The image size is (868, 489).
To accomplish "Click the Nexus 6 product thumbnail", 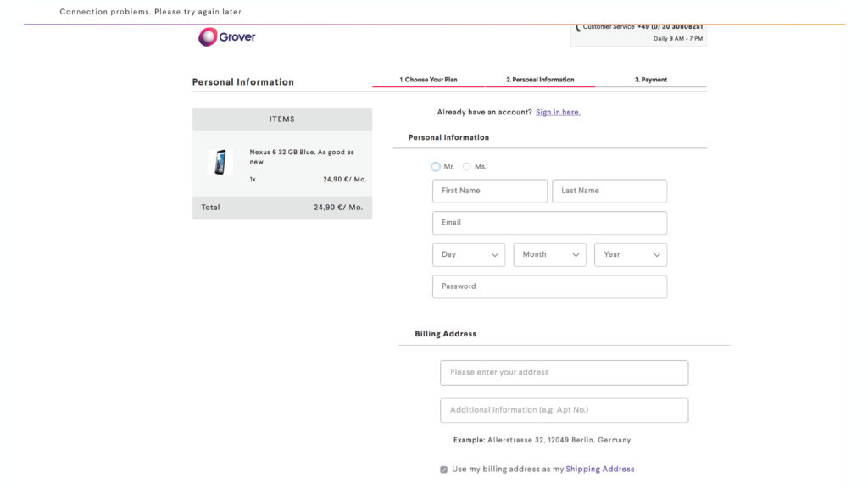I will pyautogui.click(x=220, y=162).
